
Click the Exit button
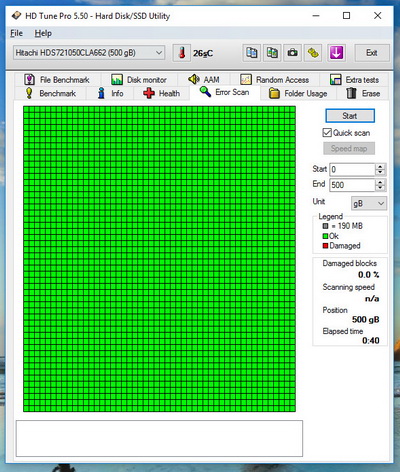click(372, 53)
